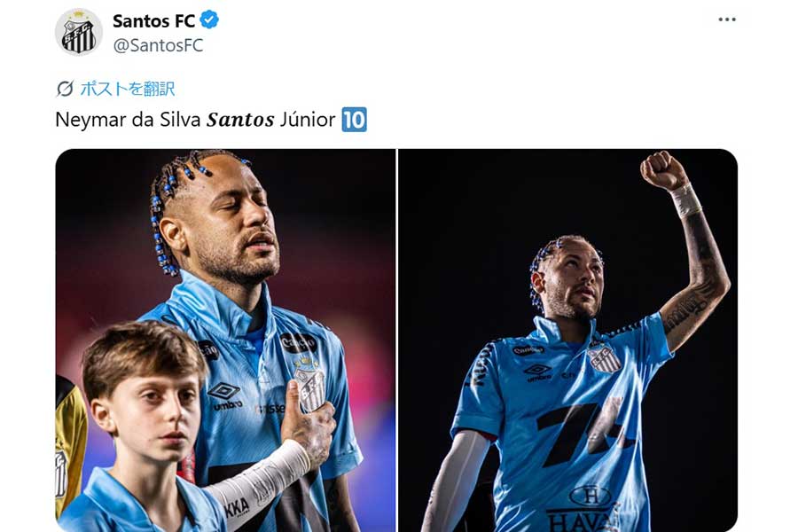Open the left photo with the boy

225,340
